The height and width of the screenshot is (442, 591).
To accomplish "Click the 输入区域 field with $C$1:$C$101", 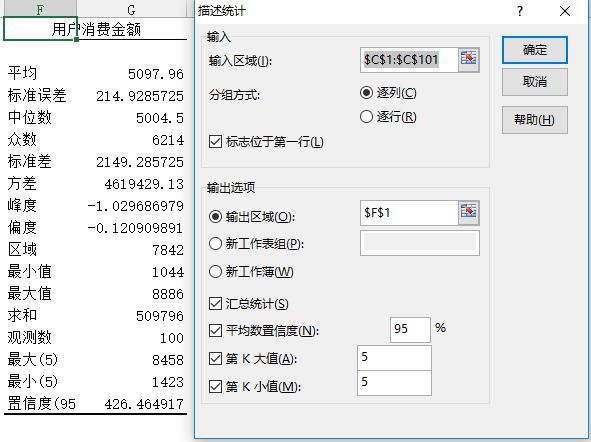I will pos(409,60).
